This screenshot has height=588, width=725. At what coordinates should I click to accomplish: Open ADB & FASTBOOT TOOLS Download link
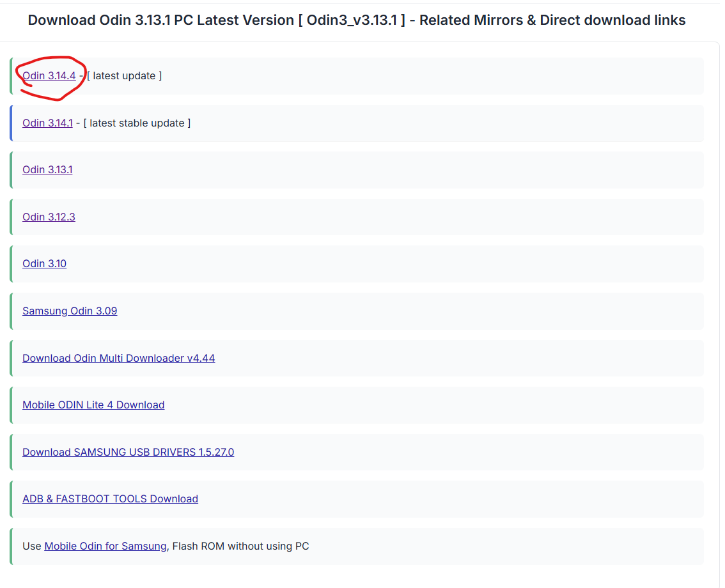(x=110, y=499)
